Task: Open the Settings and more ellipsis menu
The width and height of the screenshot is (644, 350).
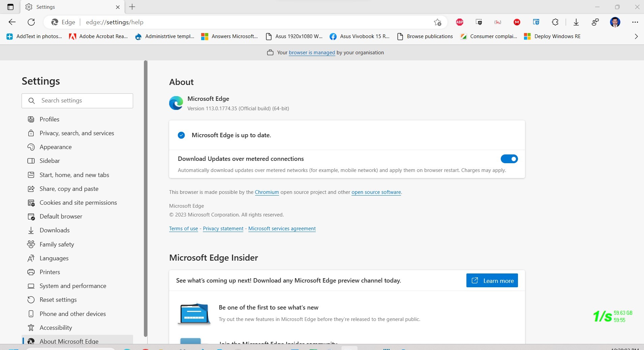Action: (635, 22)
